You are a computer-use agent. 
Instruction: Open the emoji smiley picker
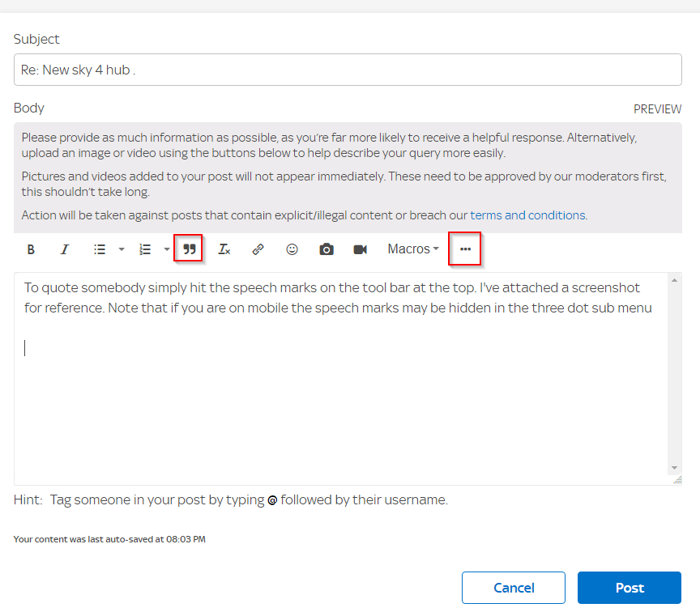click(292, 249)
